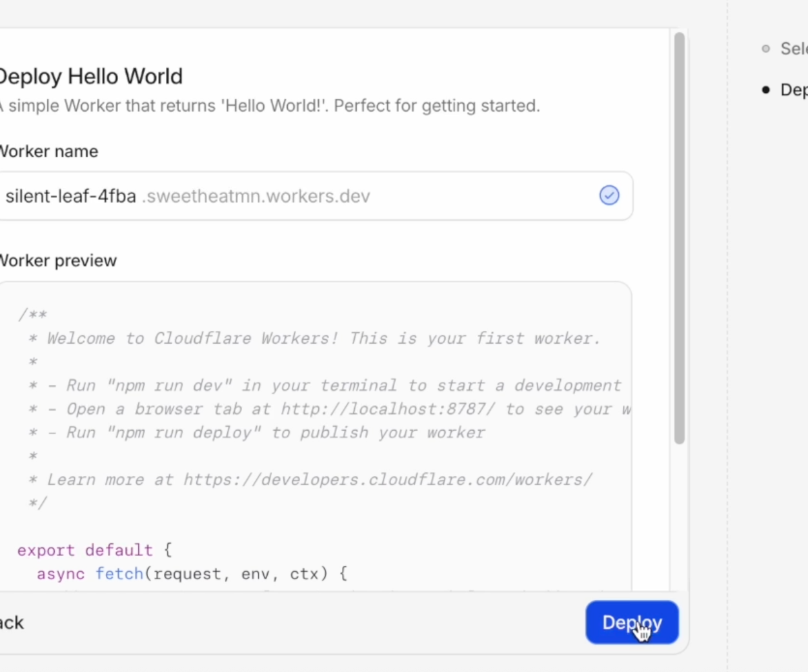Click the Worker preview label
The height and width of the screenshot is (672, 808).
tap(58, 261)
